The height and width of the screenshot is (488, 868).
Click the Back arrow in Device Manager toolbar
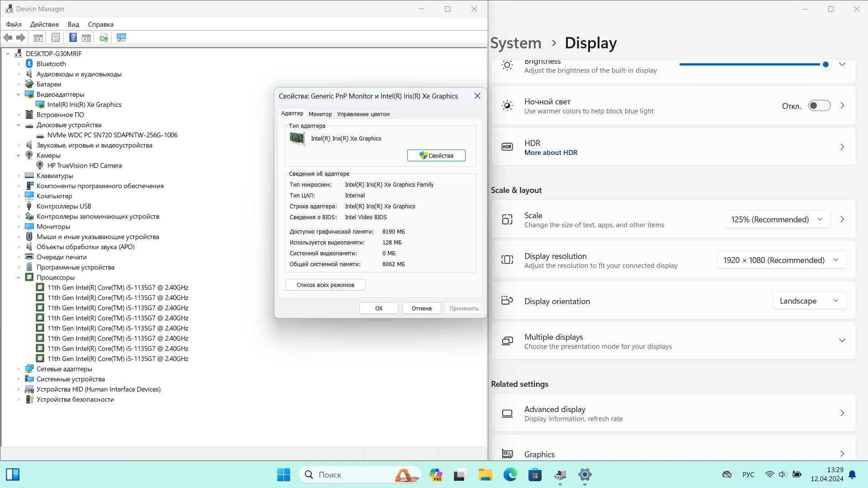pyautogui.click(x=8, y=38)
